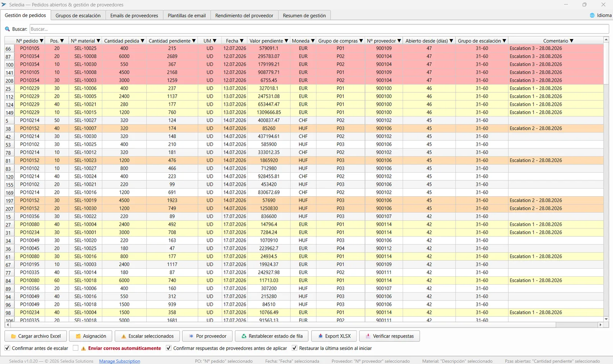Click the Seledia app logo icon
This screenshot has height=364, width=613.
pyautogui.click(x=4, y=5)
